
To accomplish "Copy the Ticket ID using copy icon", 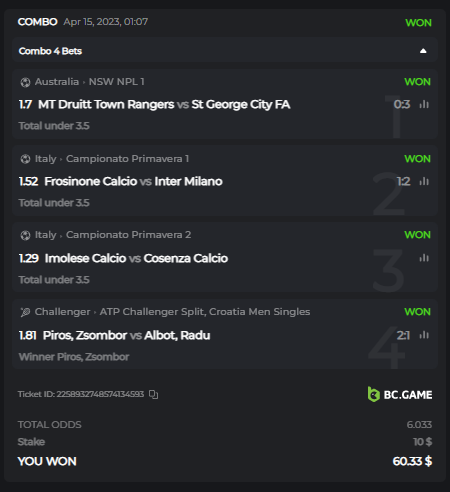I will tap(153, 394).
